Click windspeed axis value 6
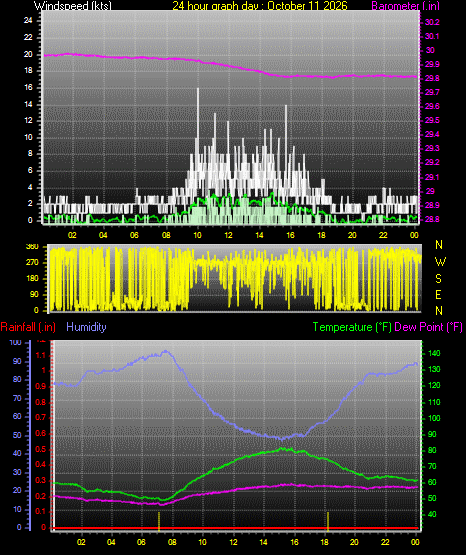Viewport: 466px width, 555px height. (30, 171)
